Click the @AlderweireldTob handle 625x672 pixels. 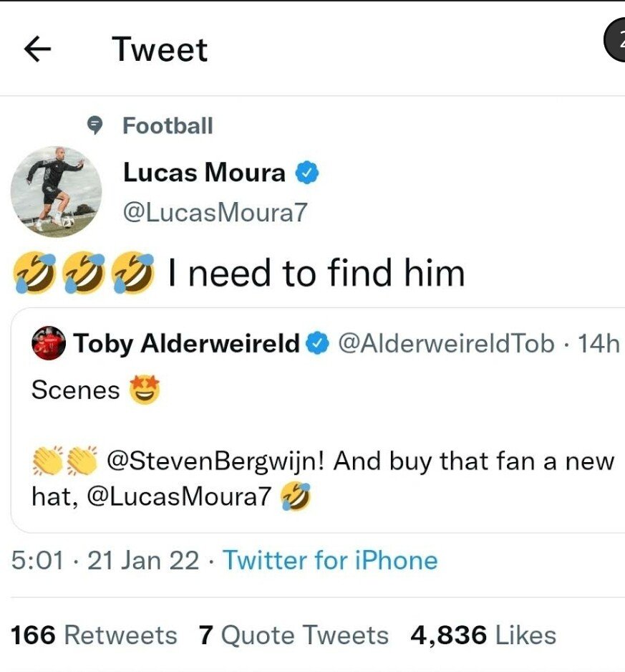(x=445, y=345)
